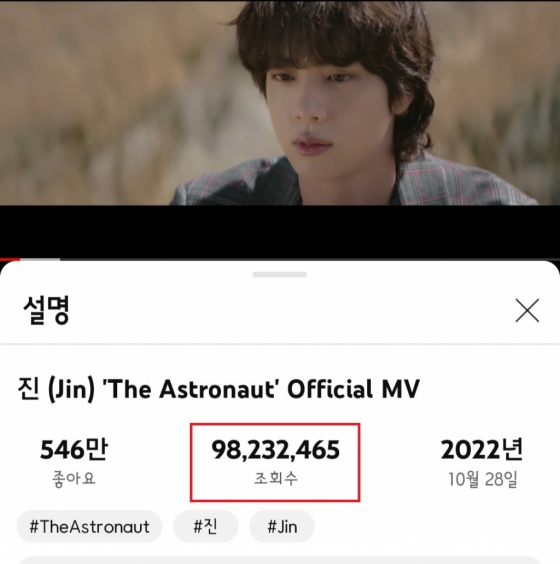Open the #Jin hashtag chip
Image resolution: width=560 pixels, height=564 pixels.
[282, 526]
